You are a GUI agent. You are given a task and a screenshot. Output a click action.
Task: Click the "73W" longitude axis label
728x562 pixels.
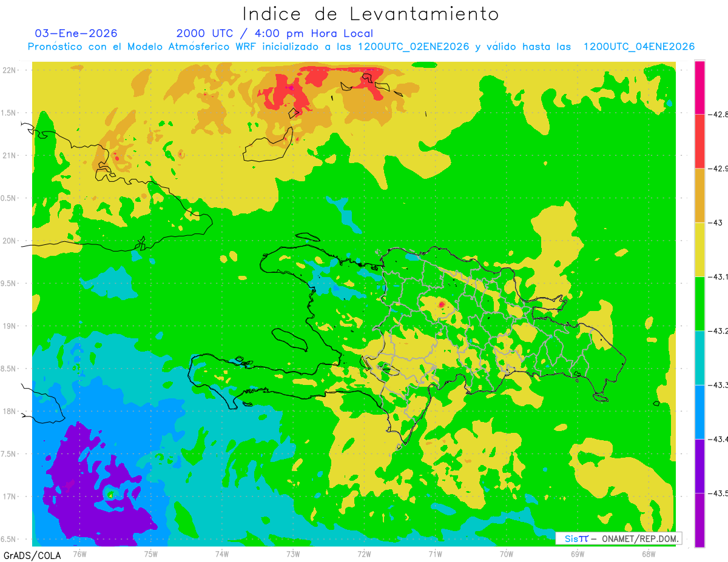coord(293,554)
